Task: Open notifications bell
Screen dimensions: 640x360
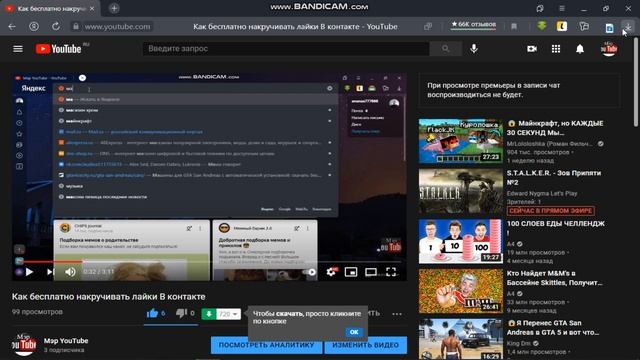Action: 580,49
